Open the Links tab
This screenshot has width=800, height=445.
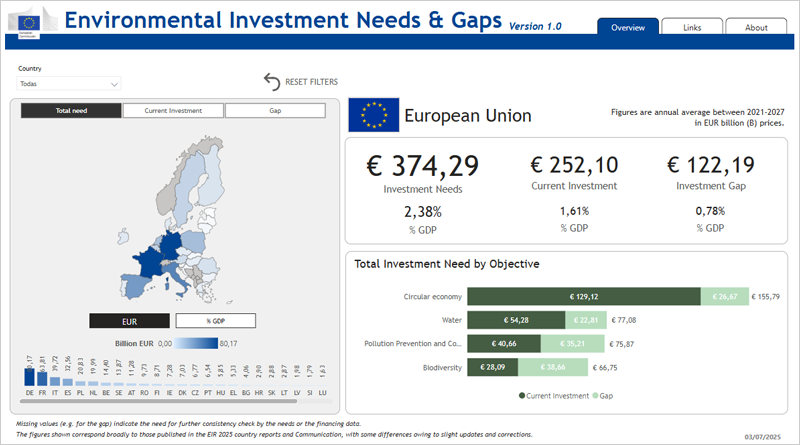click(x=692, y=28)
